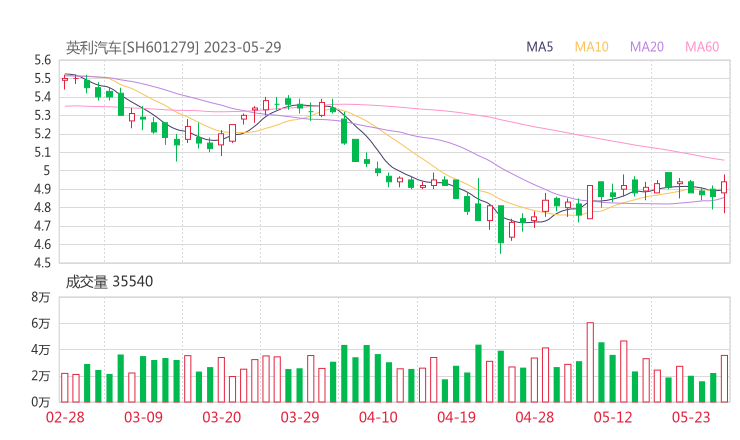Click the 成交量 35540 volume label
The height and width of the screenshot is (440, 740).
(109, 281)
